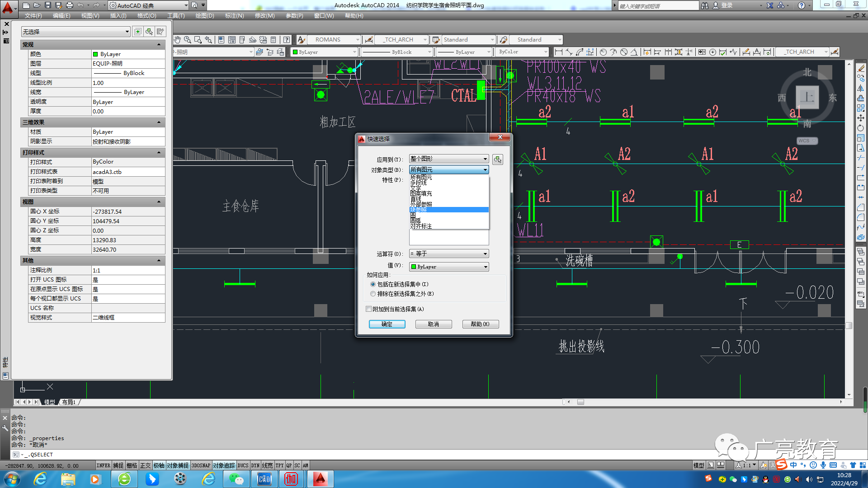Screen dimensions: 868x488
Task: Select the Pan hand tool
Action: coord(178,40)
